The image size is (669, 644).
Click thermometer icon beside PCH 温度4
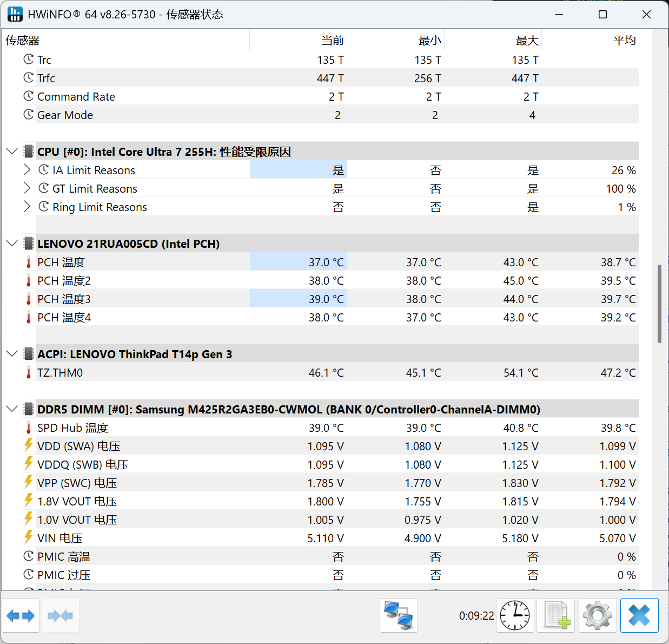coord(29,318)
